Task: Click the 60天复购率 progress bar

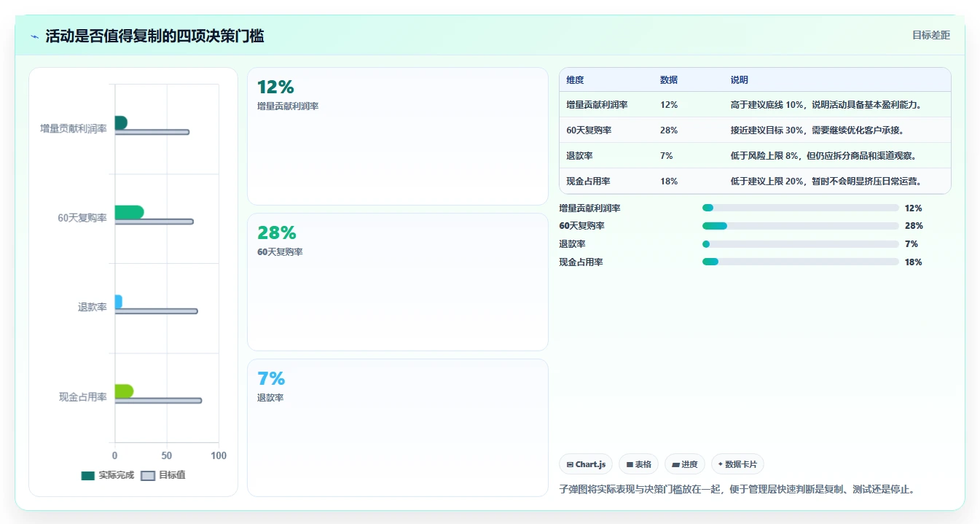Action: click(x=801, y=226)
